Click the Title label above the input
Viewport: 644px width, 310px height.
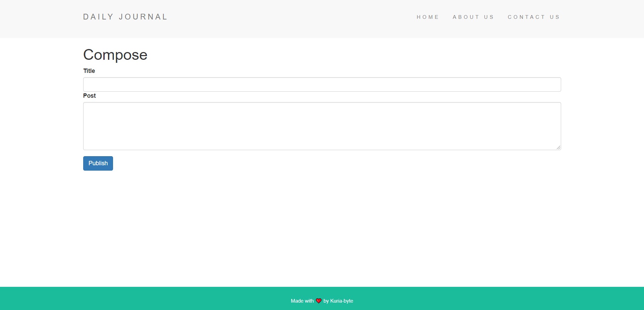click(x=89, y=71)
